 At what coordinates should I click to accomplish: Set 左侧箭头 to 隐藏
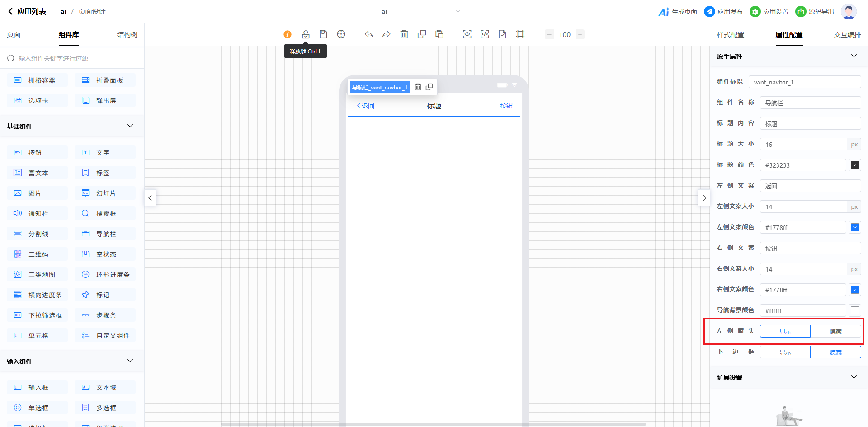(835, 332)
